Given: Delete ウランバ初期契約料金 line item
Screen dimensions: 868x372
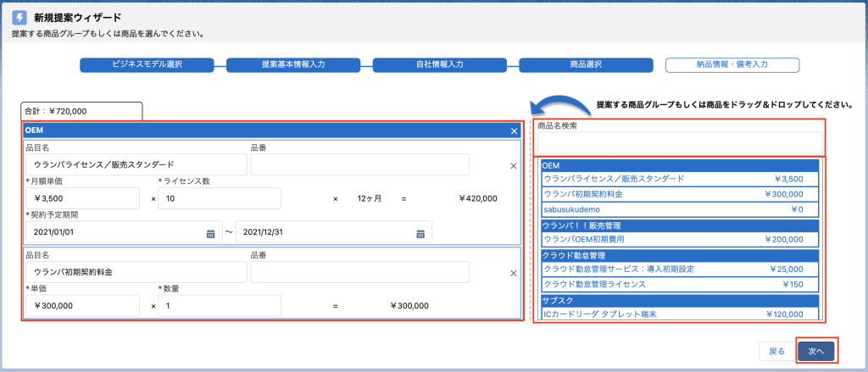Looking at the screenshot, I should pos(513,272).
